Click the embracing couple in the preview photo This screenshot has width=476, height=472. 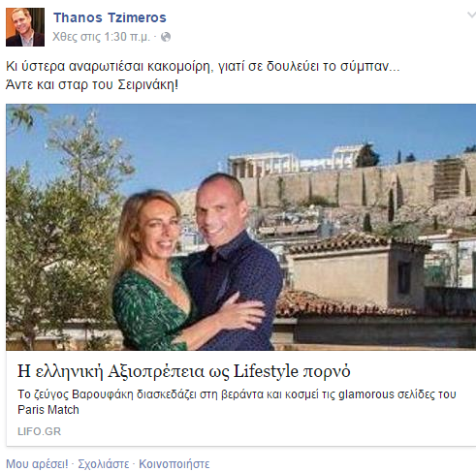(x=197, y=268)
